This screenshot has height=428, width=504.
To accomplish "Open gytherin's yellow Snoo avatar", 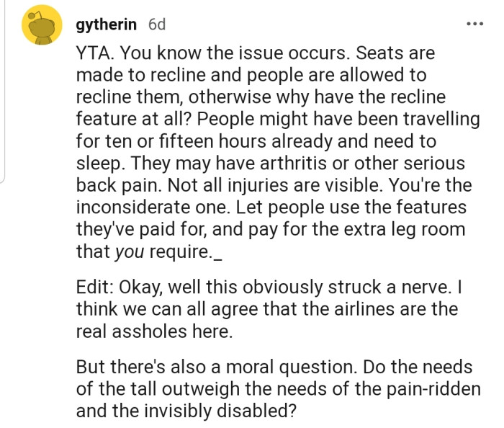I will point(42,25).
